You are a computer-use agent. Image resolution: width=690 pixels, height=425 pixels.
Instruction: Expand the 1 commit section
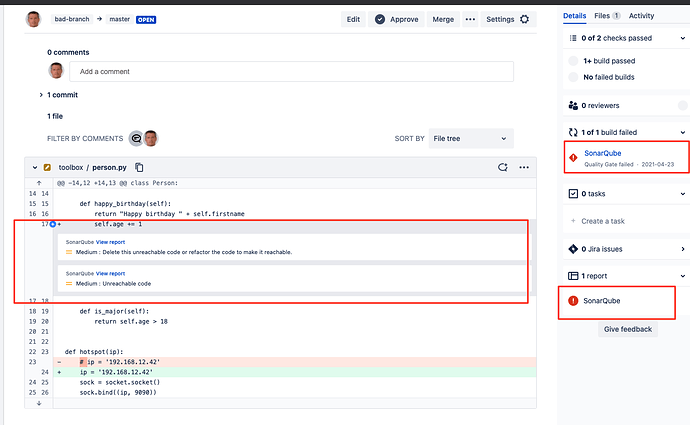click(x=41, y=95)
